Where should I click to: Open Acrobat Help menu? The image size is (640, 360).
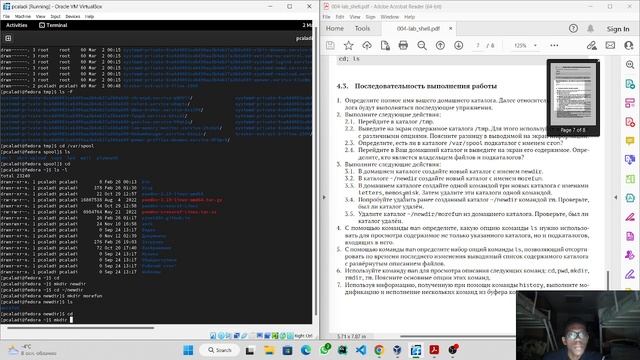pyautogui.click(x=409, y=17)
